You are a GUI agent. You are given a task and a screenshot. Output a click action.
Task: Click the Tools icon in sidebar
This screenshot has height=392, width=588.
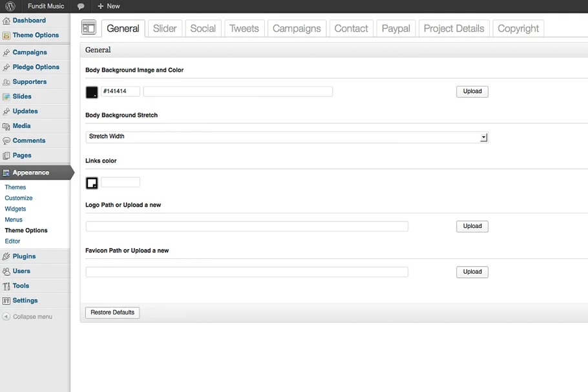(x=6, y=286)
